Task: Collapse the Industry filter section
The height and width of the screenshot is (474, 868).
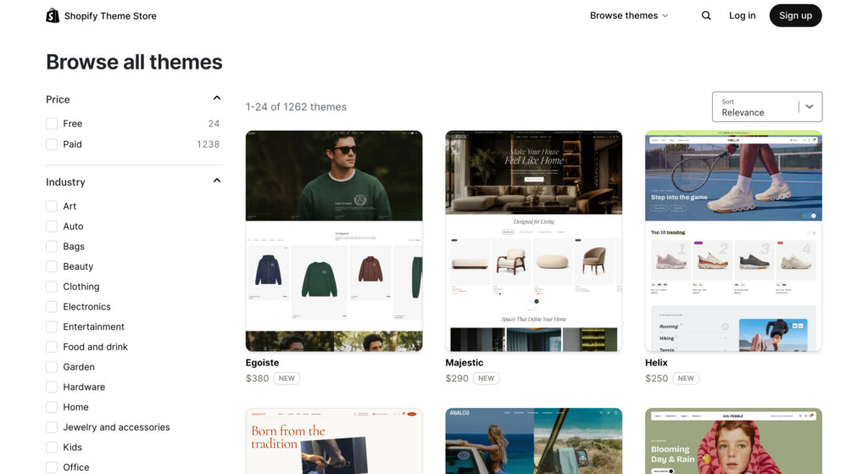Action: pos(217,181)
